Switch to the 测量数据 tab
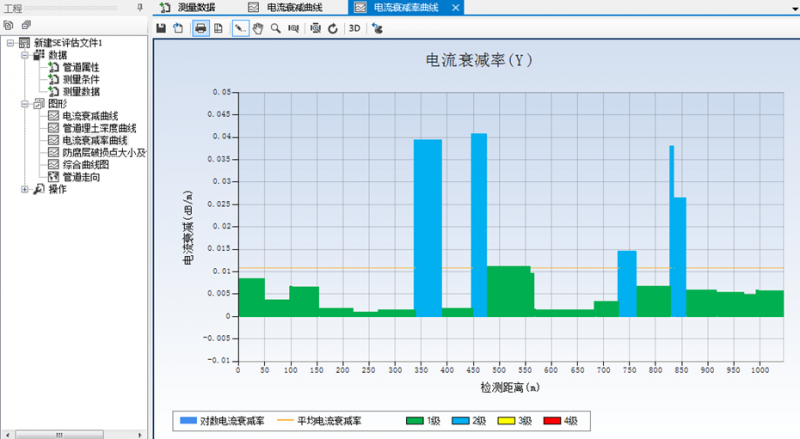Screen dimensions: 800x439 tap(196, 8)
